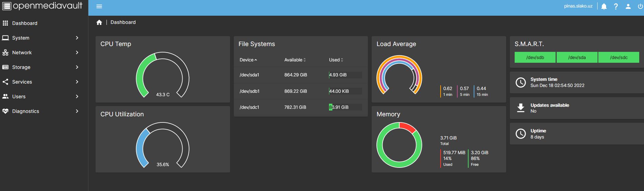Image resolution: width=644 pixels, height=191 pixels.
Task: Click the openmediavault logo
Action: (x=42, y=6)
